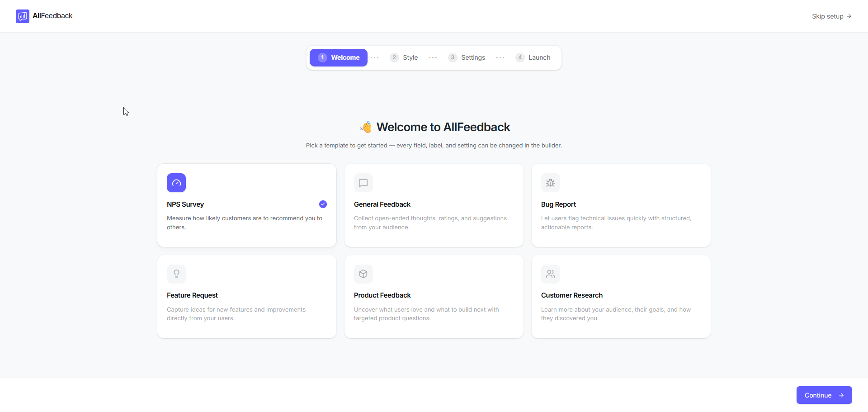Screen dimensions: 868x412
Task: Click the AllFeedback brand name
Action: 52,16
